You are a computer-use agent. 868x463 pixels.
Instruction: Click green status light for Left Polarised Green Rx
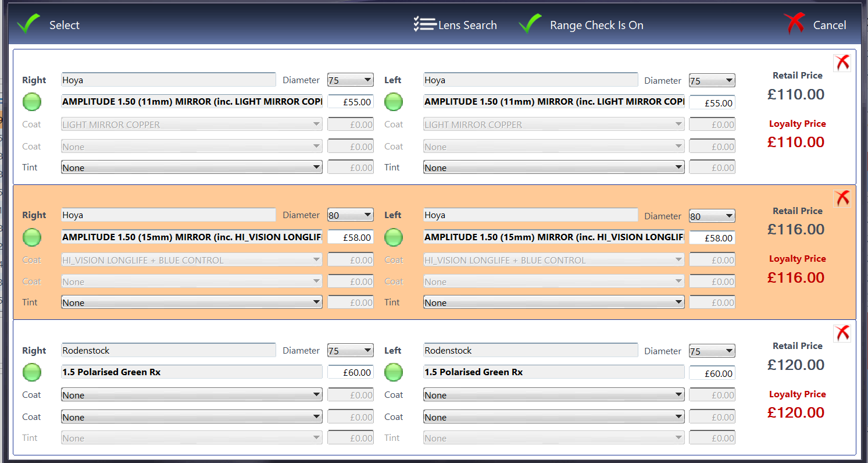point(394,372)
